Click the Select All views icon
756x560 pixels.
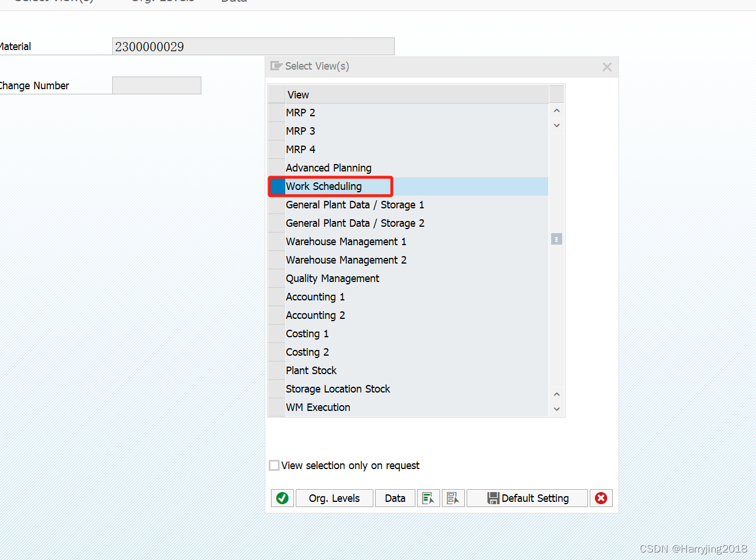point(428,498)
